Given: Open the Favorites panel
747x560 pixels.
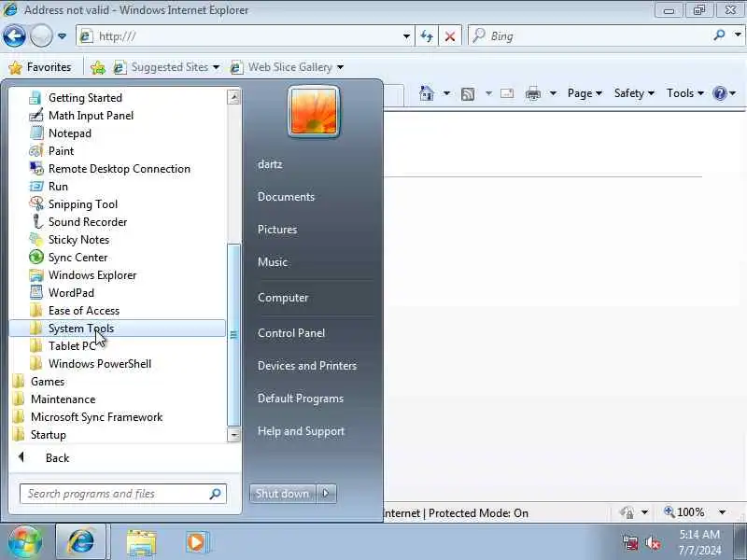Looking at the screenshot, I should coord(40,67).
